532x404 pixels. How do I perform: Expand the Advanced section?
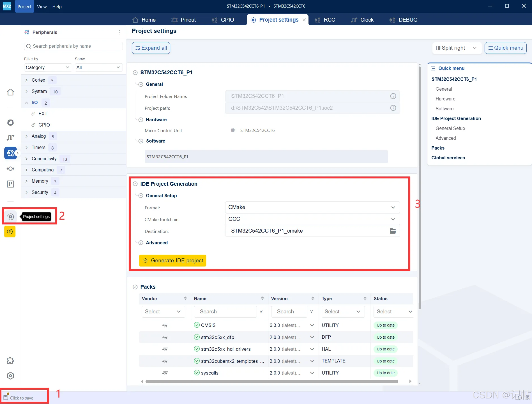point(141,243)
